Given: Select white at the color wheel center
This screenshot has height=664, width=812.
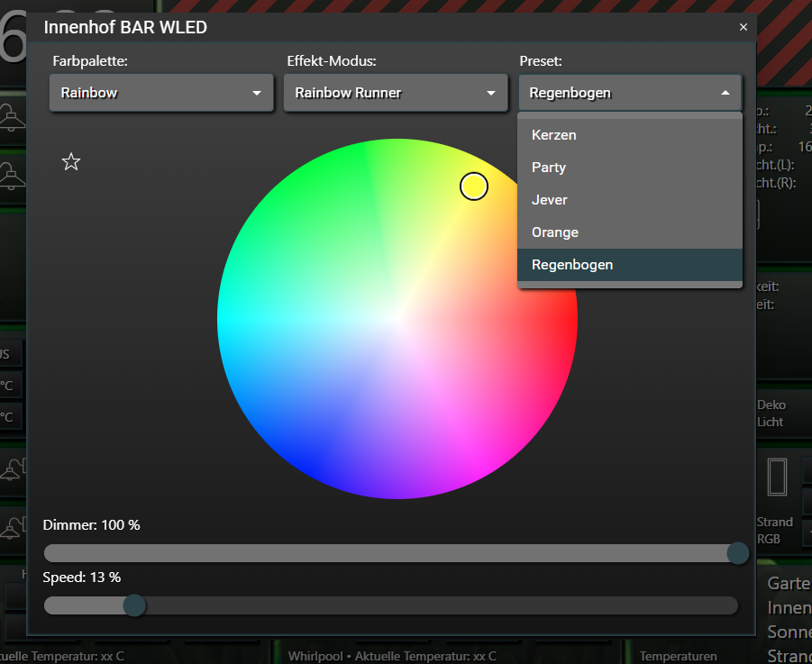Looking at the screenshot, I should tap(397, 319).
